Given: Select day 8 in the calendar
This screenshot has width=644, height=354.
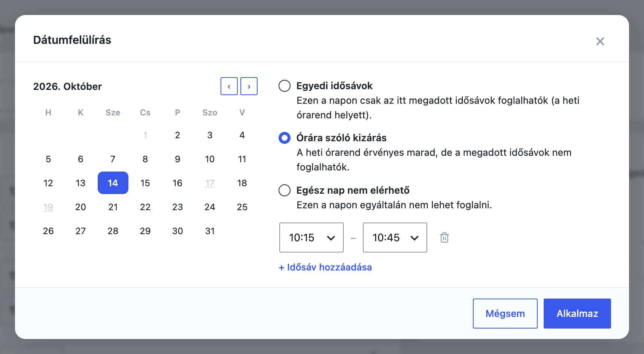Looking at the screenshot, I should pos(145,159).
